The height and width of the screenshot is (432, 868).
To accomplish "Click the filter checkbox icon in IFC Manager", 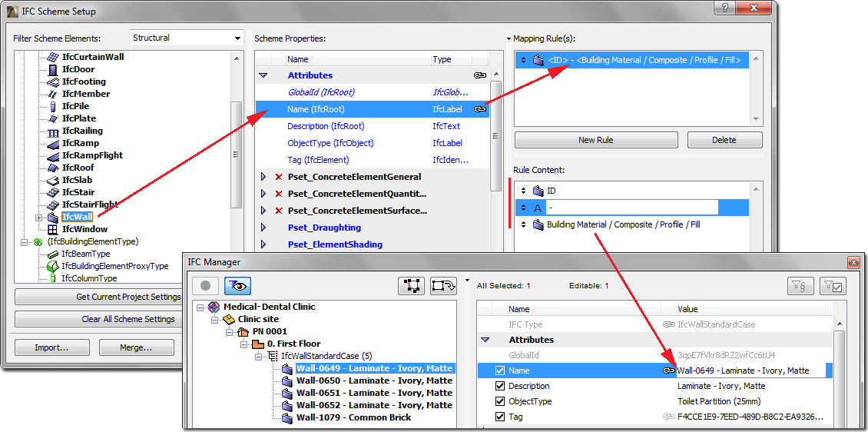I will [833, 286].
